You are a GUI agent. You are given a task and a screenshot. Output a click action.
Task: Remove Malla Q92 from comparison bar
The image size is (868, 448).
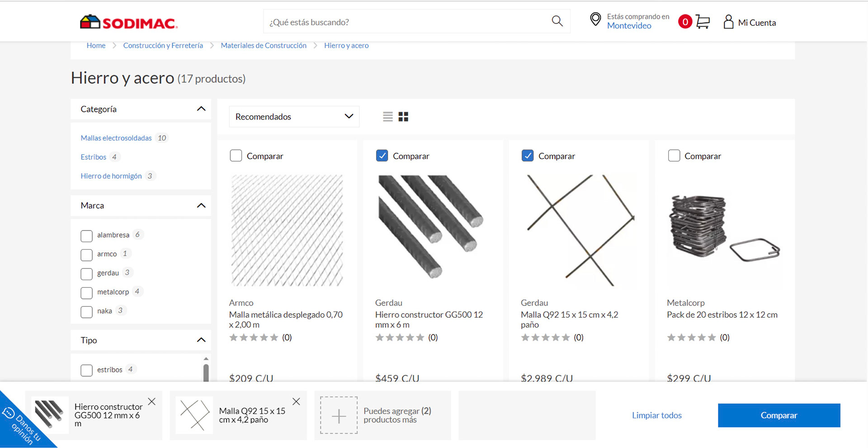[x=296, y=401]
